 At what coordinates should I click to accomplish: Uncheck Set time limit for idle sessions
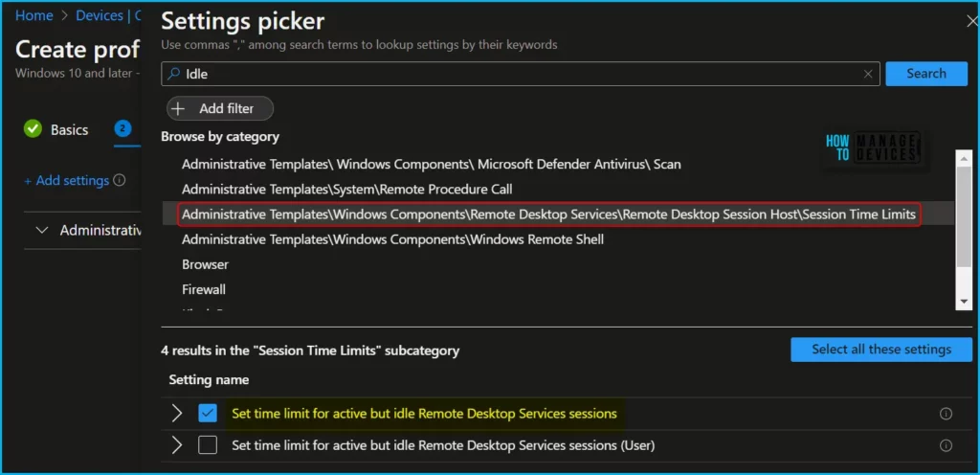click(208, 414)
